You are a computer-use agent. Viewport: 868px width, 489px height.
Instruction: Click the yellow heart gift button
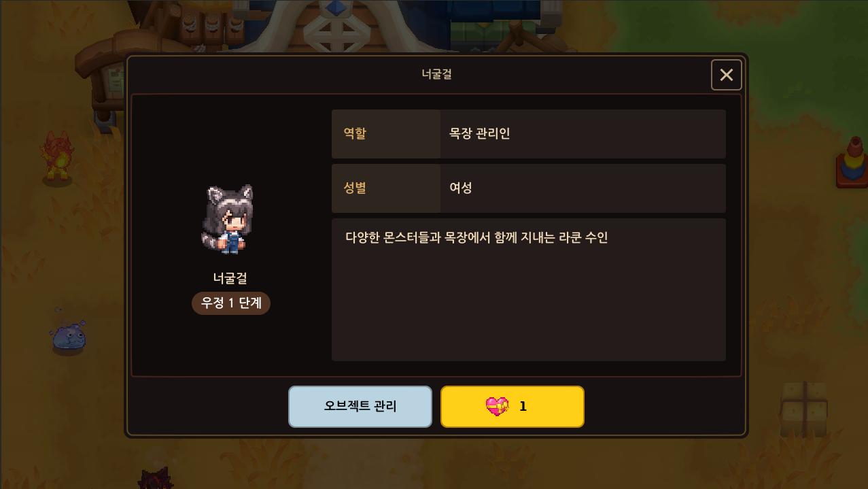tap(513, 407)
